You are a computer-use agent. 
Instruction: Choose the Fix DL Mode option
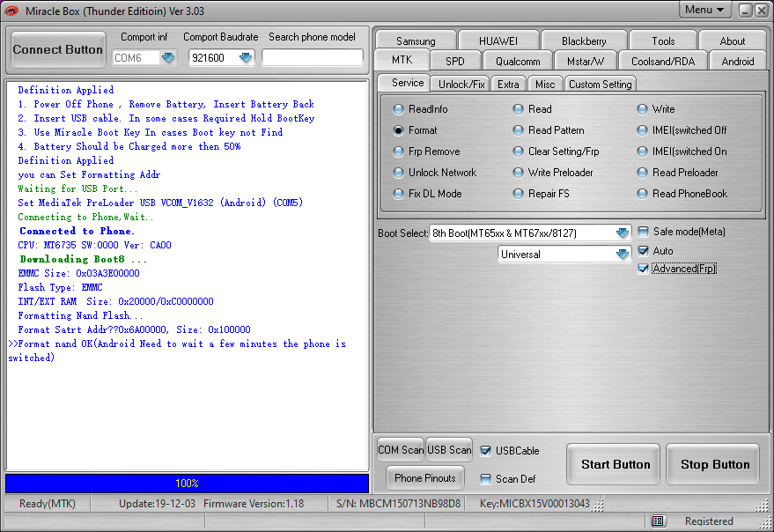[398, 194]
